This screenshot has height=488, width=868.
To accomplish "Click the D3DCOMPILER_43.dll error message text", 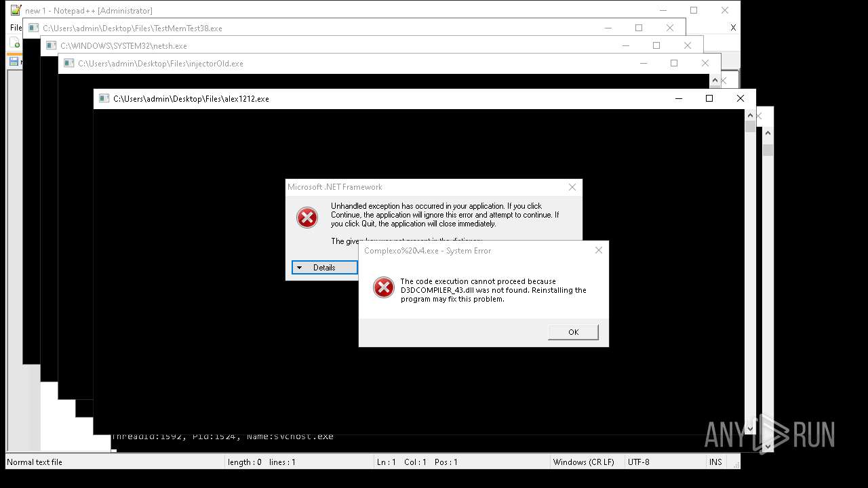I will [x=493, y=290].
